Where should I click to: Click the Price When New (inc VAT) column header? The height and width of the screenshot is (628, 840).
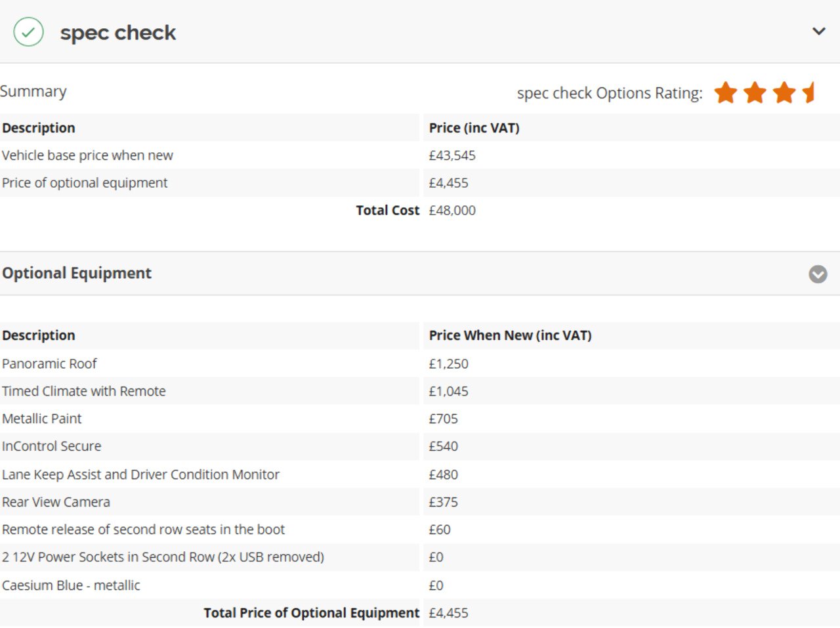click(511, 335)
